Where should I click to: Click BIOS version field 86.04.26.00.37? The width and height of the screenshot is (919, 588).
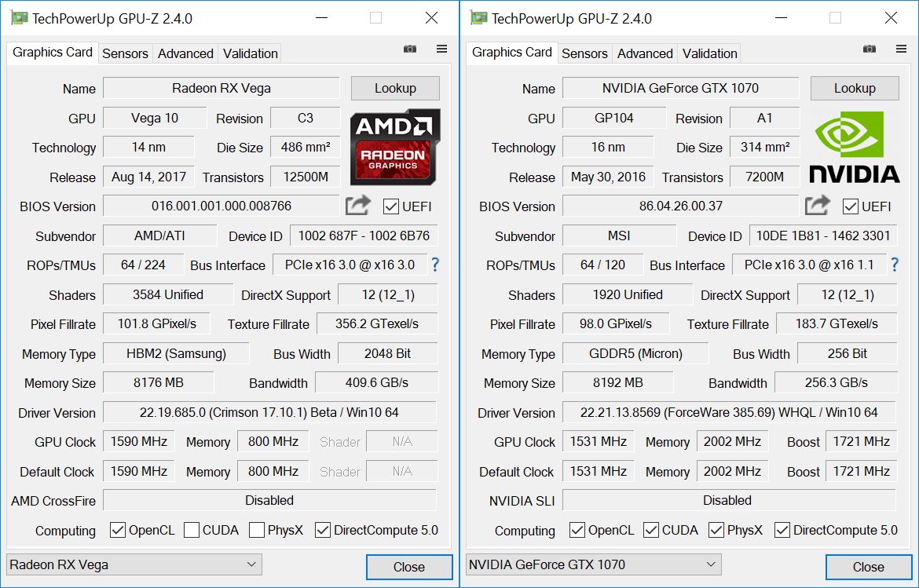click(681, 206)
